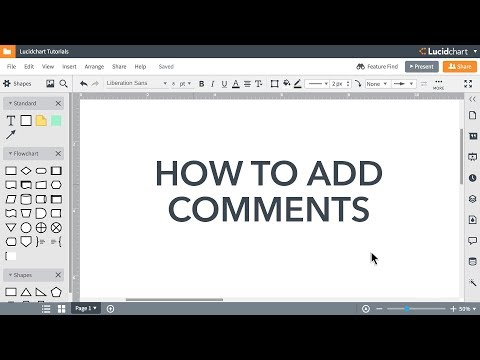Undo the last action
Image resolution: width=480 pixels, height=360 pixels.
click(84, 84)
